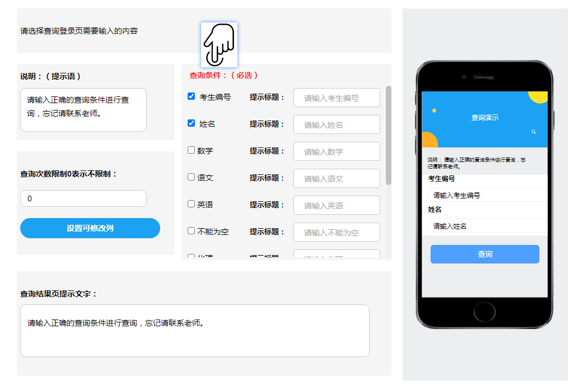
Task: Click the query limit number field
Action: click(83, 198)
